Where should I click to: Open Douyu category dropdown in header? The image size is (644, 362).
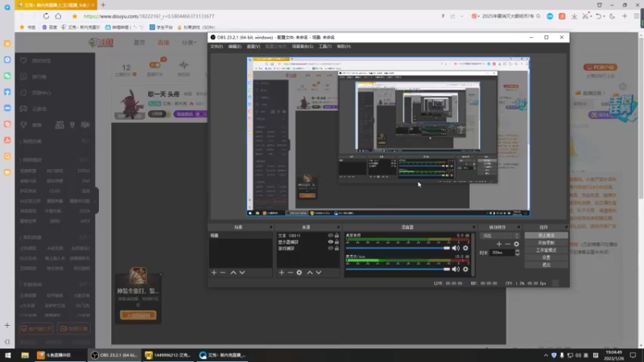point(188,43)
